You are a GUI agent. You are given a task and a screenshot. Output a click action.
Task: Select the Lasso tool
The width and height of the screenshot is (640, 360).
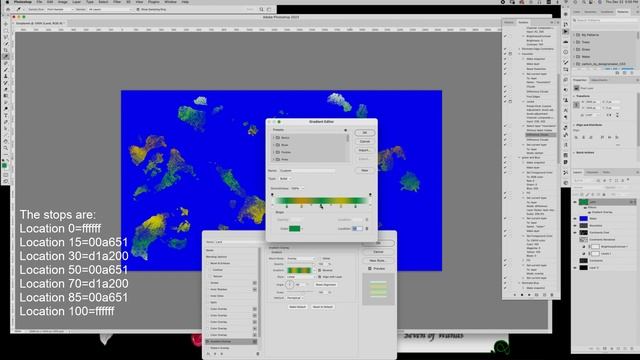click(6, 37)
